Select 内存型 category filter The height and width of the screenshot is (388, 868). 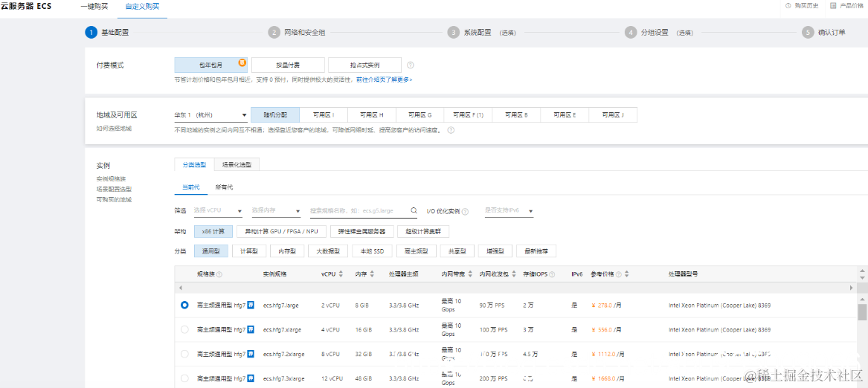287,250
